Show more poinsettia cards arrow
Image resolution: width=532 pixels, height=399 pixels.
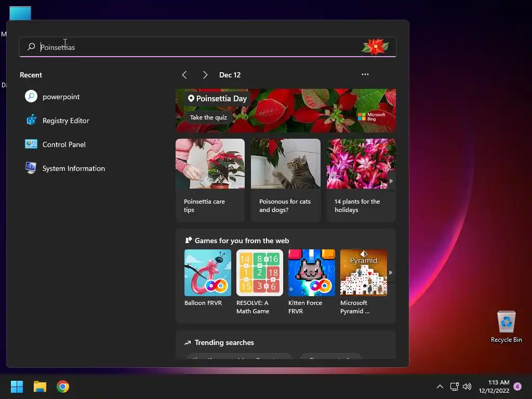coord(391,181)
